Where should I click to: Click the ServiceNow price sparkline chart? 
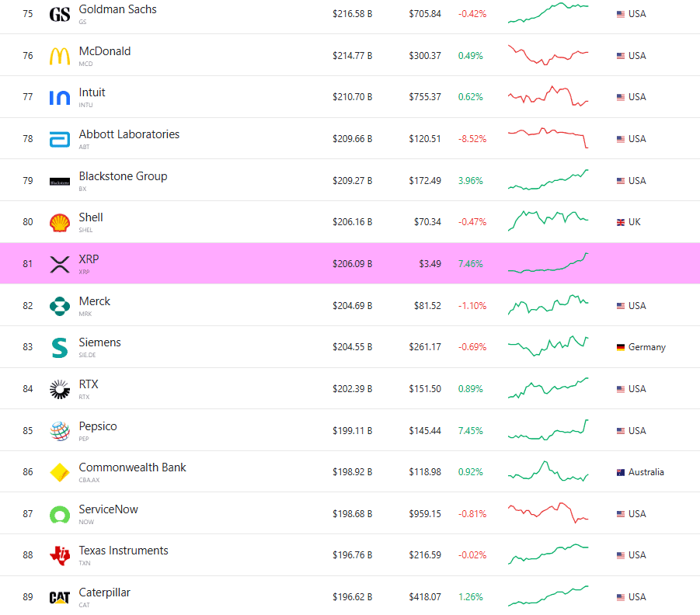click(549, 512)
